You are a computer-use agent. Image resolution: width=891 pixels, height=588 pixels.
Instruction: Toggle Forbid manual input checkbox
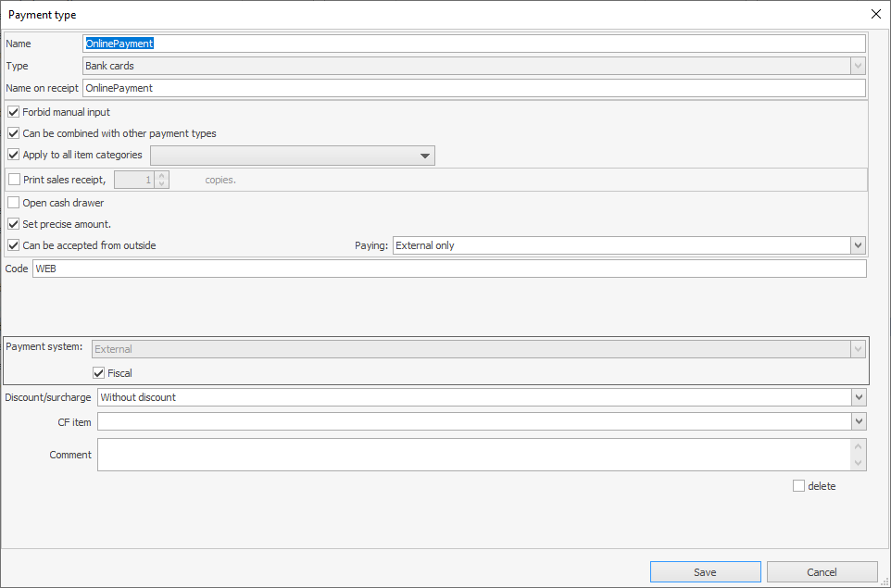[13, 112]
